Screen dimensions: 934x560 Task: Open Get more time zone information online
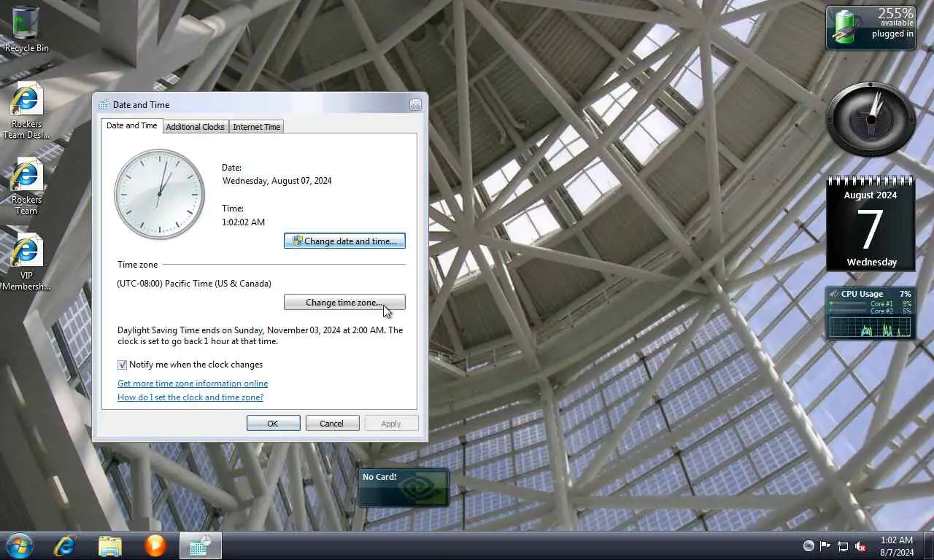(193, 384)
